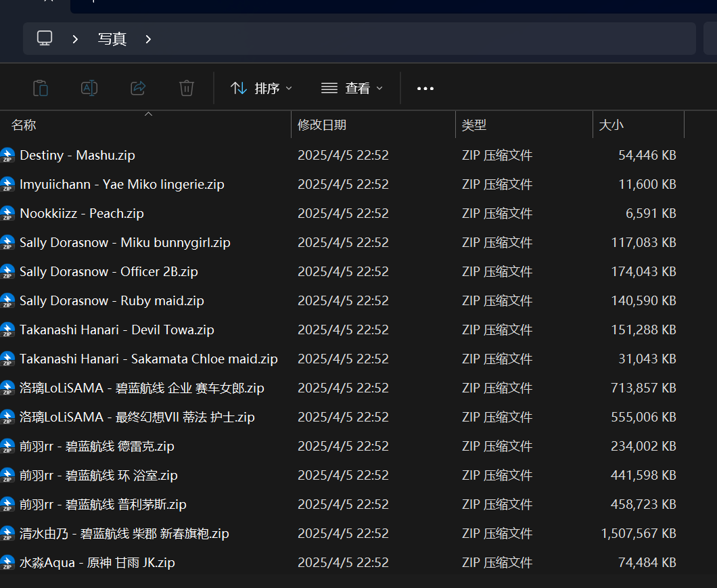Select 水淼Aqua - 原神 甘雨 JK.zip file
This screenshot has width=717, height=588.
point(97,563)
